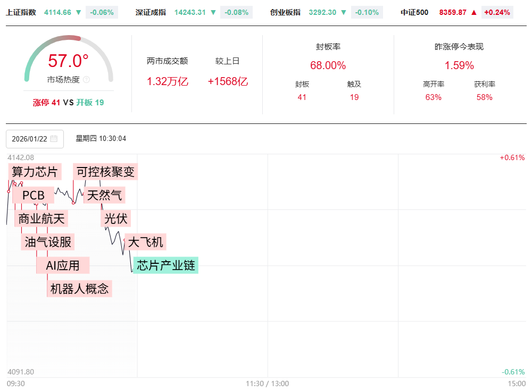532x392 pixels.
Task: Click the 57.0° market heat gauge
Action: click(69, 61)
